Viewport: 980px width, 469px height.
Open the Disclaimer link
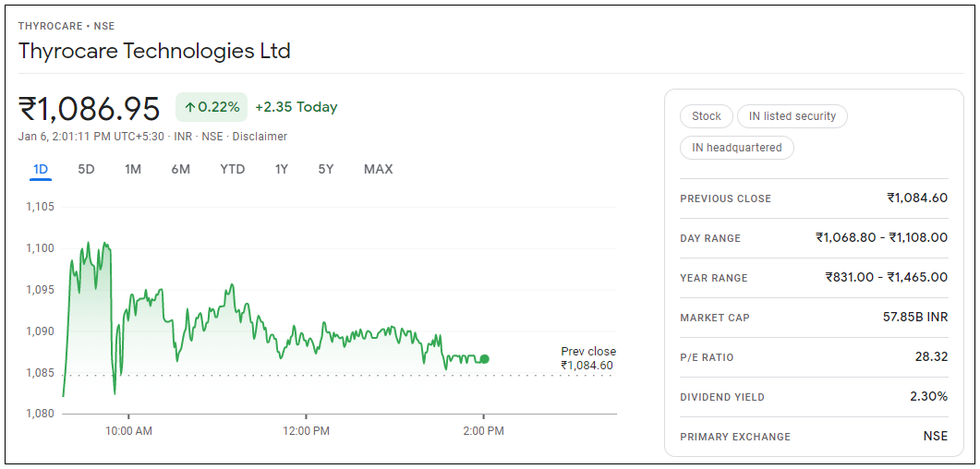coord(260,136)
